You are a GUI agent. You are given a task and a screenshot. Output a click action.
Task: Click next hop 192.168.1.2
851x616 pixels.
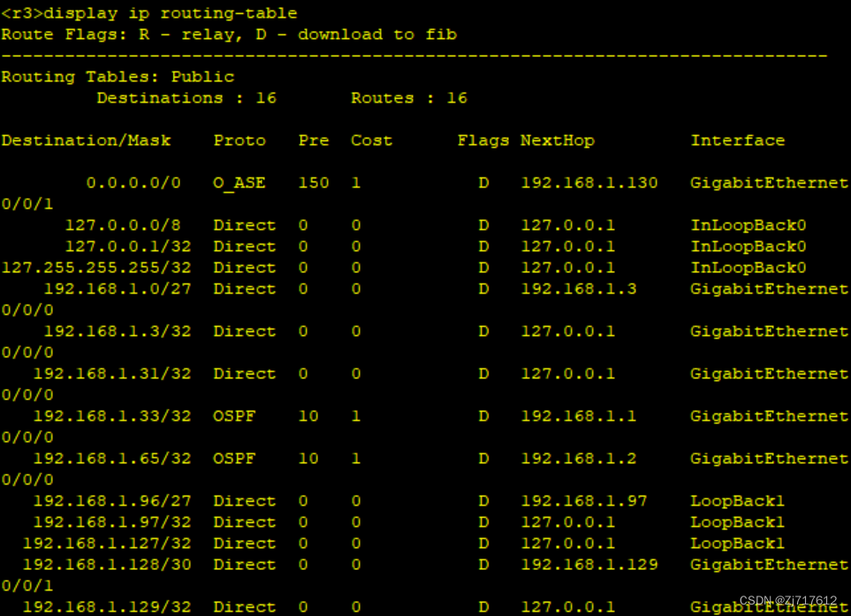tap(579, 459)
